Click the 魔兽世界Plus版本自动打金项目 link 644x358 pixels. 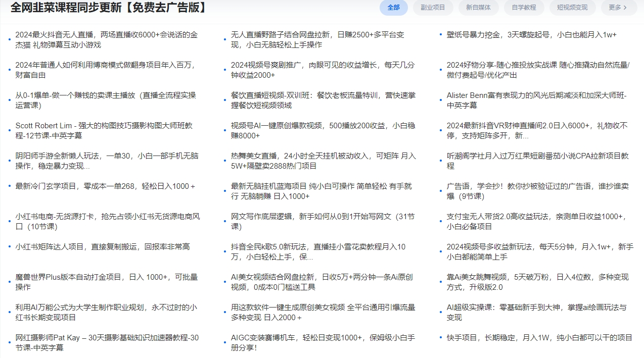point(104,277)
